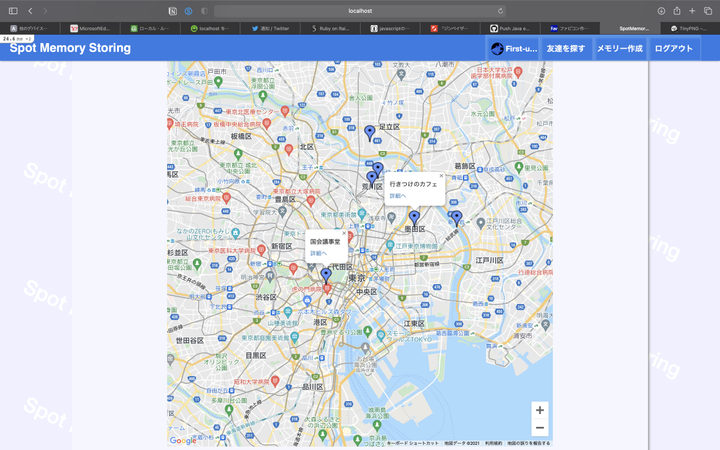The height and width of the screenshot is (450, 720).
Task: Open the Safari downloads icon
Action: [661, 11]
